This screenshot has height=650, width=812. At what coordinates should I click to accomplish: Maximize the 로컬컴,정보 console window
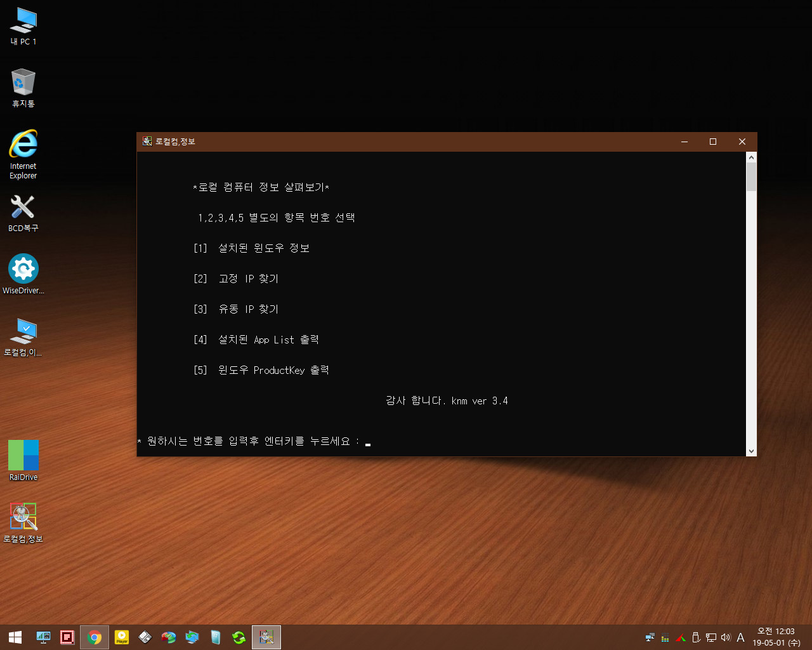pos(713,142)
